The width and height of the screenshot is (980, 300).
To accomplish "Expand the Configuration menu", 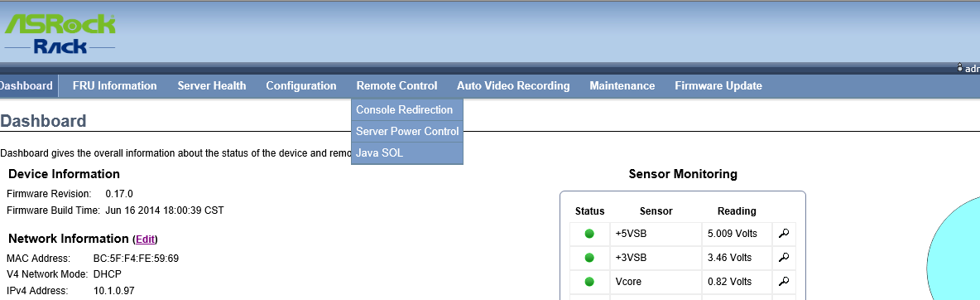I will [x=301, y=86].
